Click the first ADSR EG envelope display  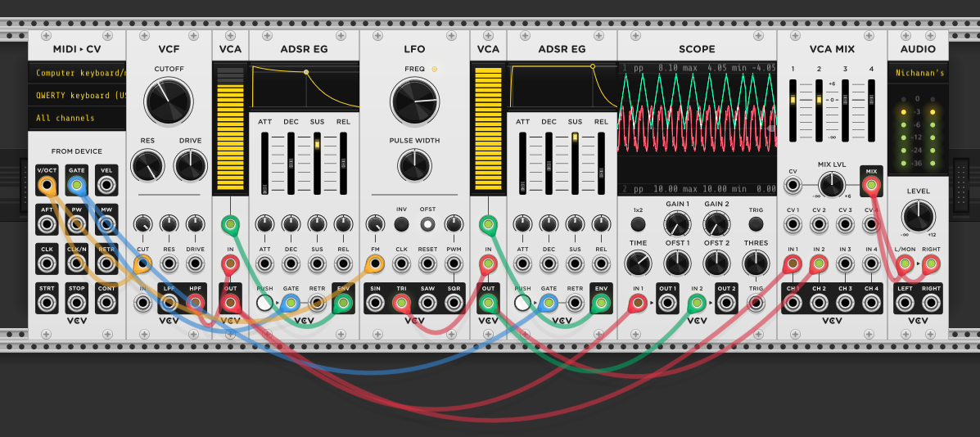[305, 87]
